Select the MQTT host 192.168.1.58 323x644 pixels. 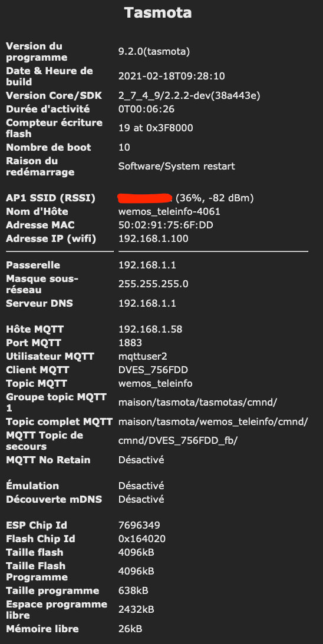pos(150,329)
